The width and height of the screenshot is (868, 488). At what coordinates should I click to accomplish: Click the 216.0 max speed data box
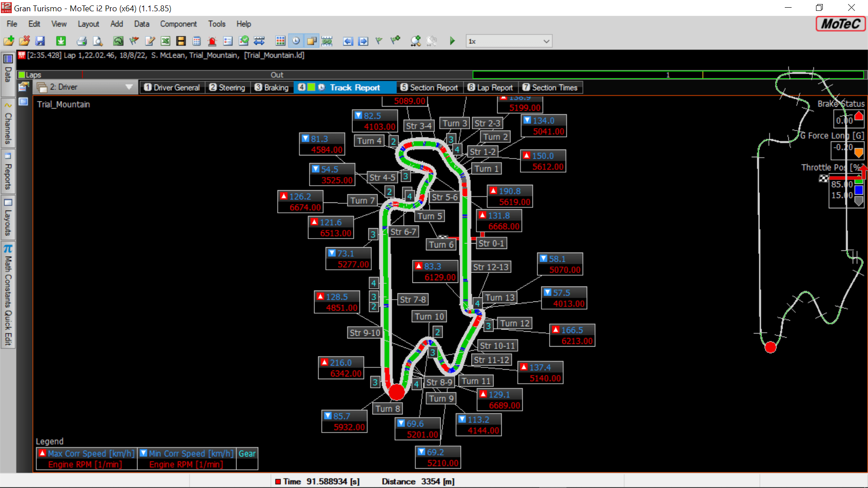click(x=341, y=368)
